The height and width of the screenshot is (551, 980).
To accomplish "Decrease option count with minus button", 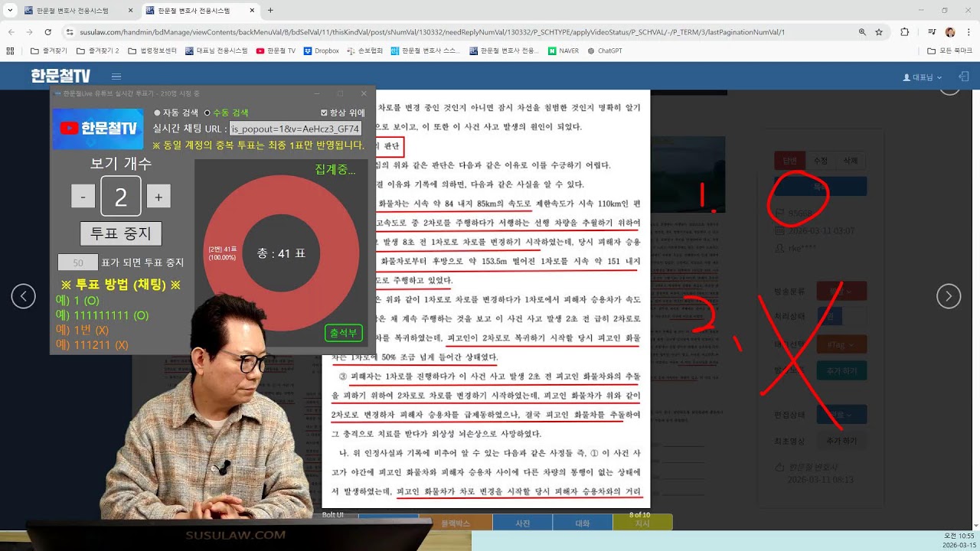I will click(83, 197).
